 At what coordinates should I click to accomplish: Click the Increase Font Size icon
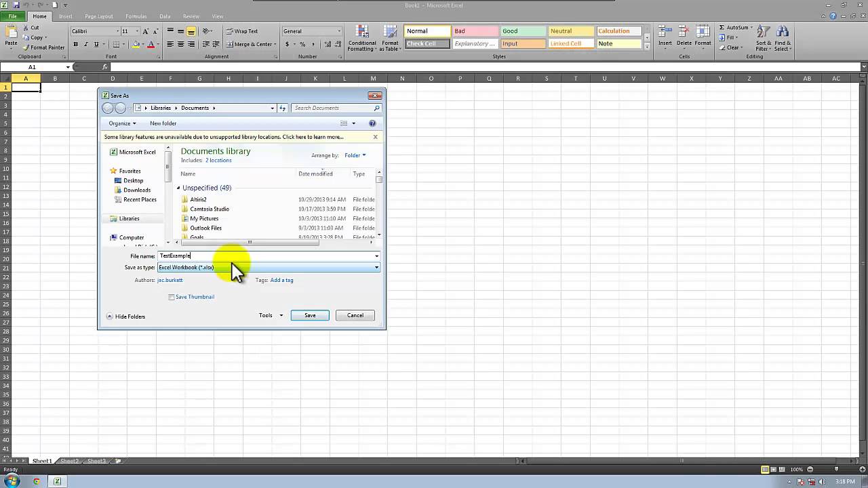coord(146,31)
